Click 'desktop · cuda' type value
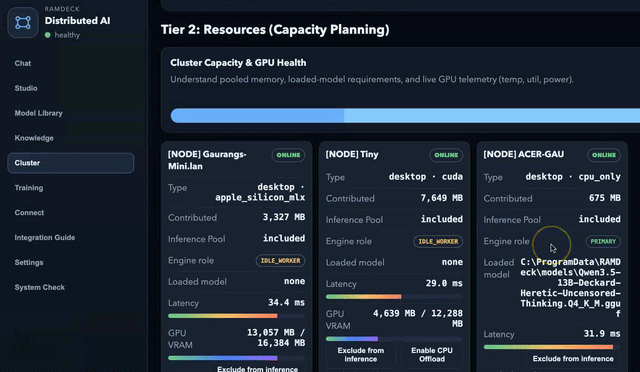This screenshot has width=640, height=372. tap(426, 177)
